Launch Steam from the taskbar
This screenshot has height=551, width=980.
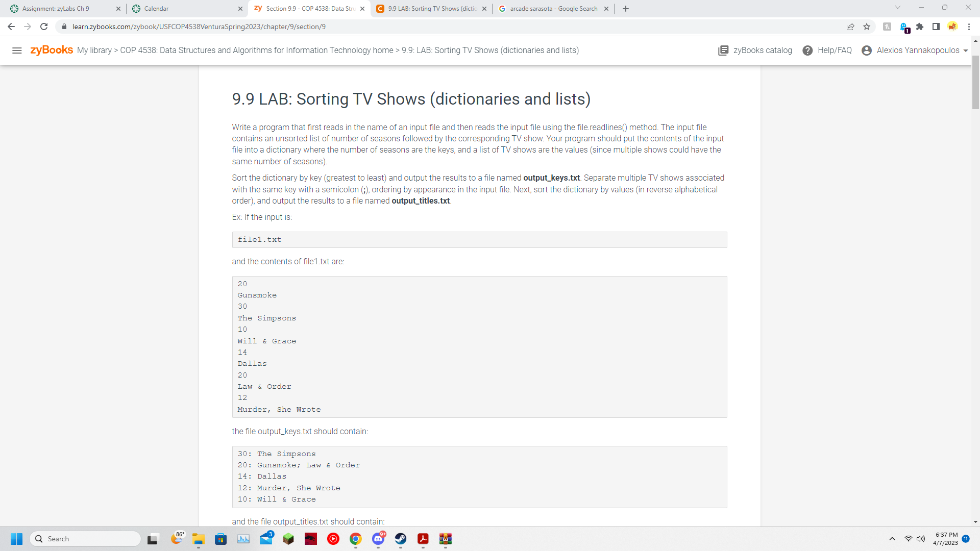click(401, 539)
